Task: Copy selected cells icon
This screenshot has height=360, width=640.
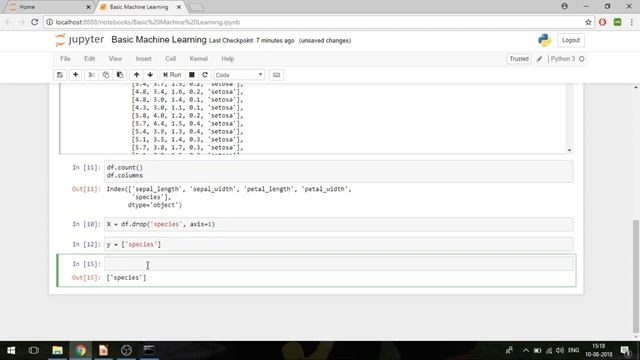Action: (x=106, y=75)
